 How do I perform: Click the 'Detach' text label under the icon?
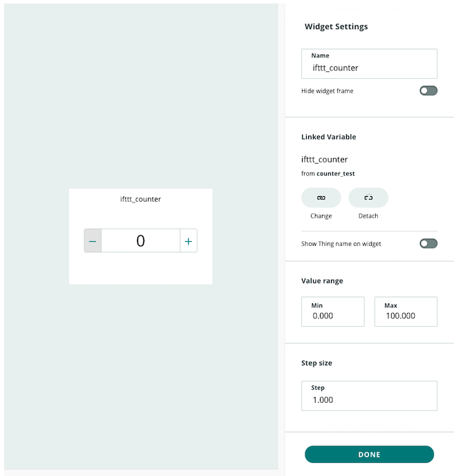[368, 216]
